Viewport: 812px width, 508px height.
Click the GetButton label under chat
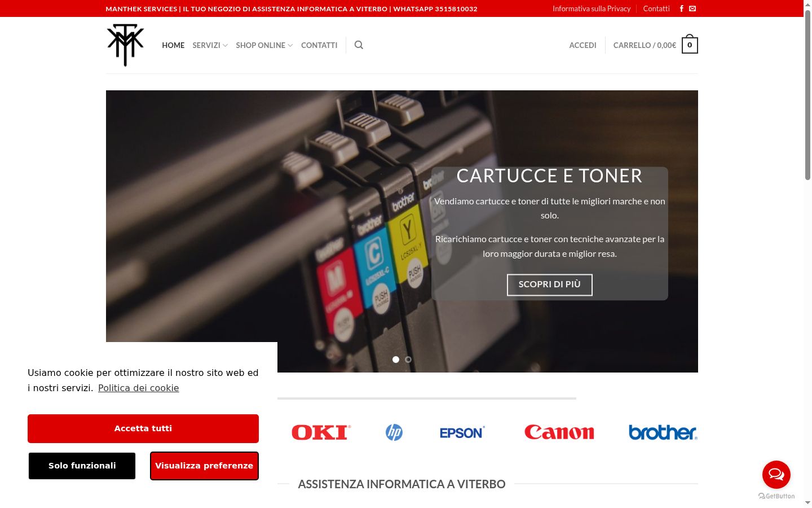click(776, 496)
